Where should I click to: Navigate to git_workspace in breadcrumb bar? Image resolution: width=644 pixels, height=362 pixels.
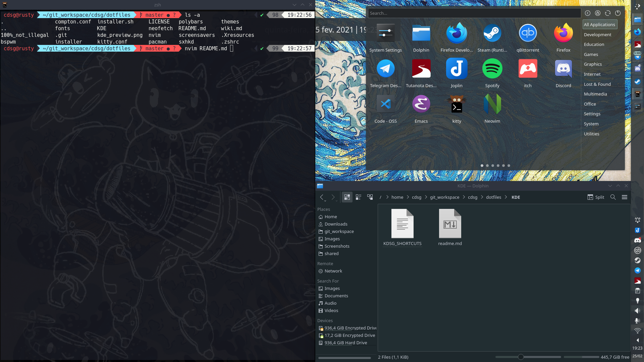[x=444, y=197]
